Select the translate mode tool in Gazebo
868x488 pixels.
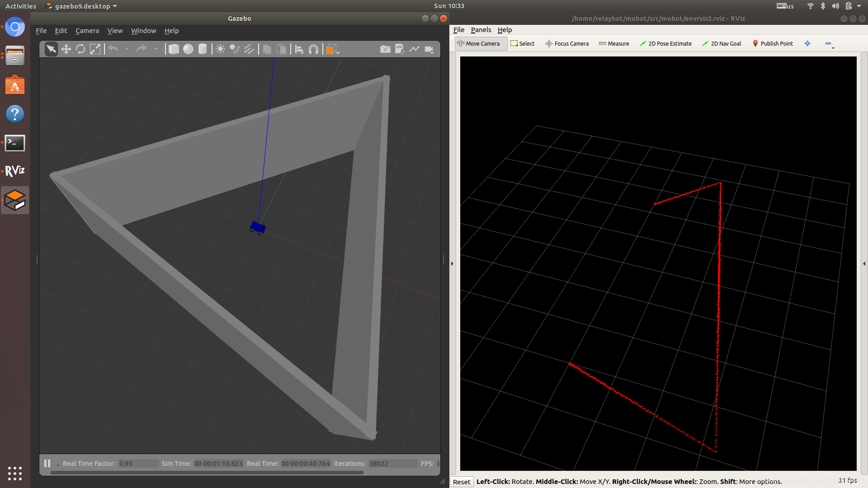click(66, 49)
